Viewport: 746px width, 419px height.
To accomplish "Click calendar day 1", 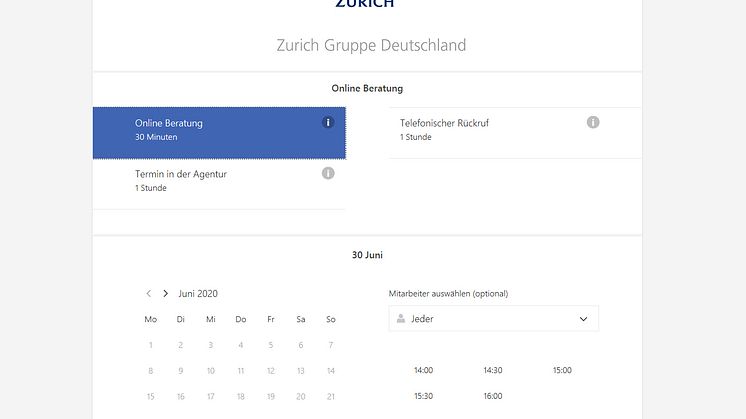I will (x=150, y=345).
